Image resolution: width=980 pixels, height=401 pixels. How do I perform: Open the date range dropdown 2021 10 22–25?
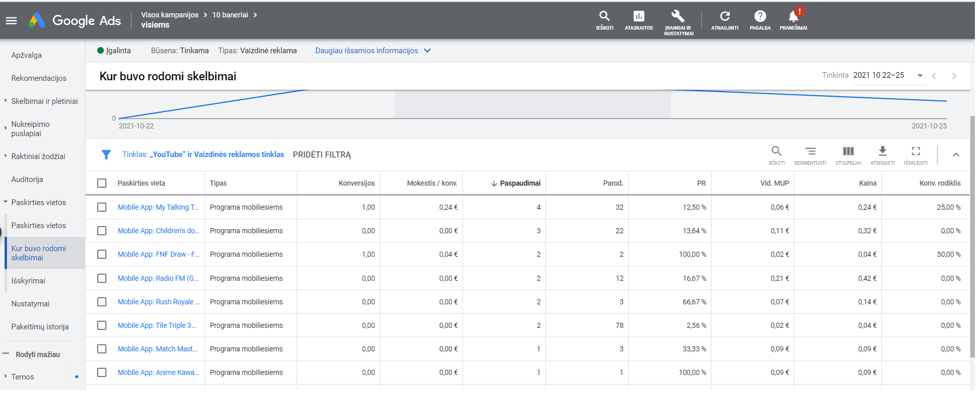click(x=888, y=75)
